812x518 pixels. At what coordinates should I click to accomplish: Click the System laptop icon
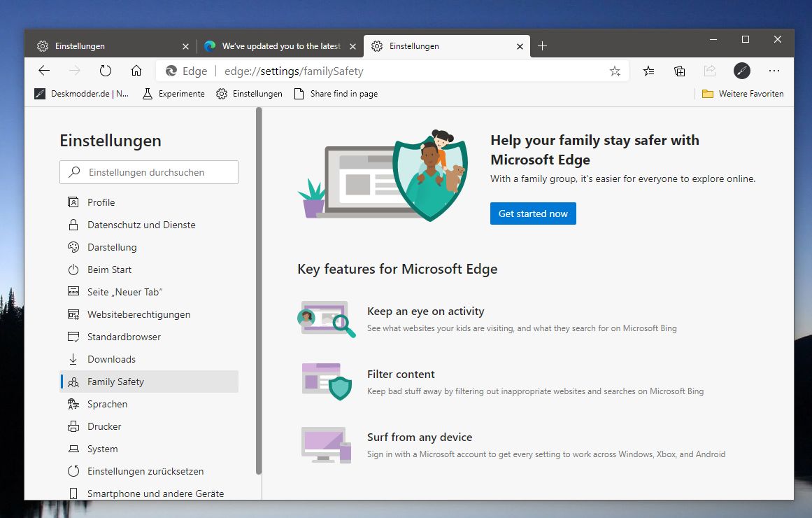coord(74,449)
